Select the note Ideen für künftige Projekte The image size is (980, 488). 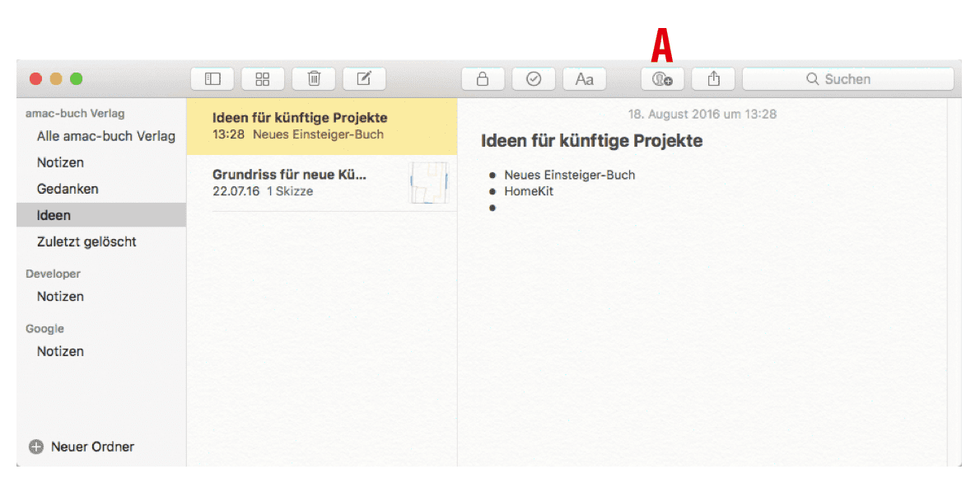(x=322, y=126)
